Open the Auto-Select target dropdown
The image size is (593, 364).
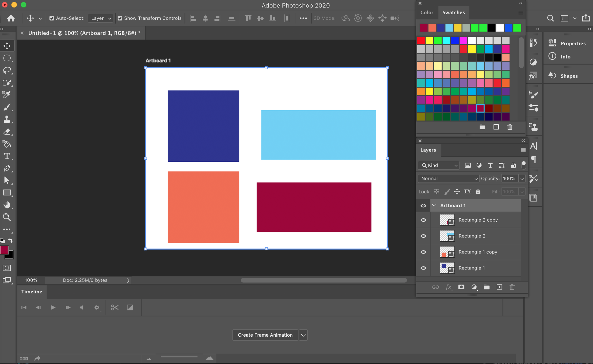[100, 18]
